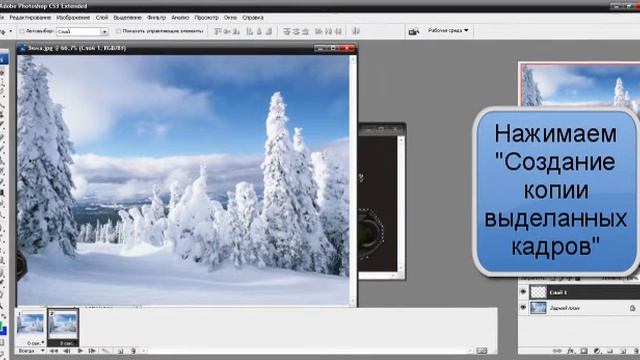The image size is (640, 360).
Task: Click the align right edges icon
Action: point(269,31)
